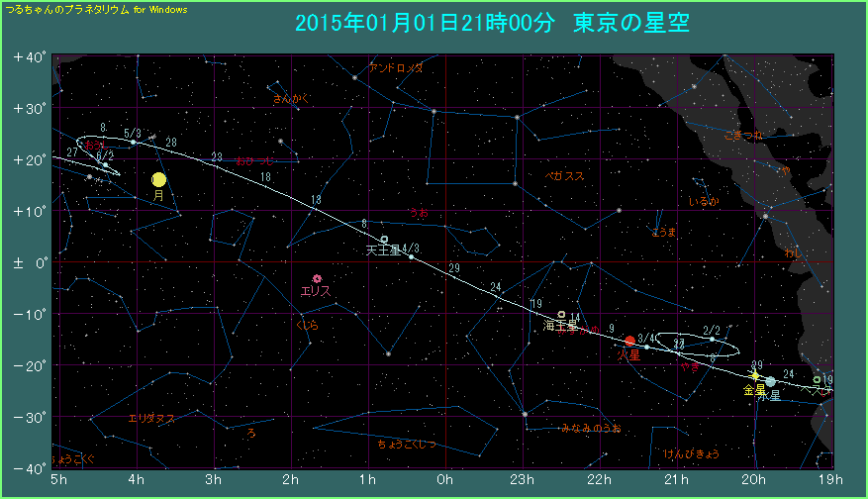Screen dimensions: 868x499
Task: Select the 3/4 marker beside Mars
Action: tap(646, 347)
